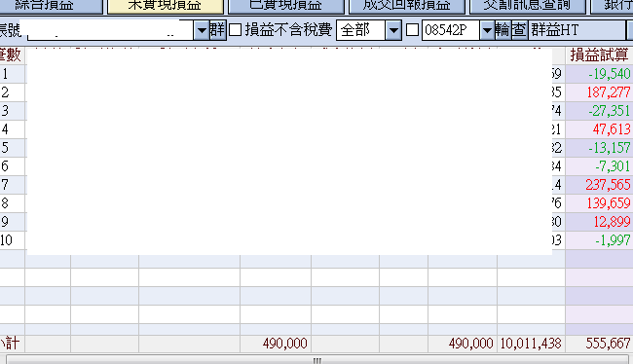This screenshot has height=364, width=633.
Task: Select the 交割訊息查詢 tab
Action: [x=527, y=6]
